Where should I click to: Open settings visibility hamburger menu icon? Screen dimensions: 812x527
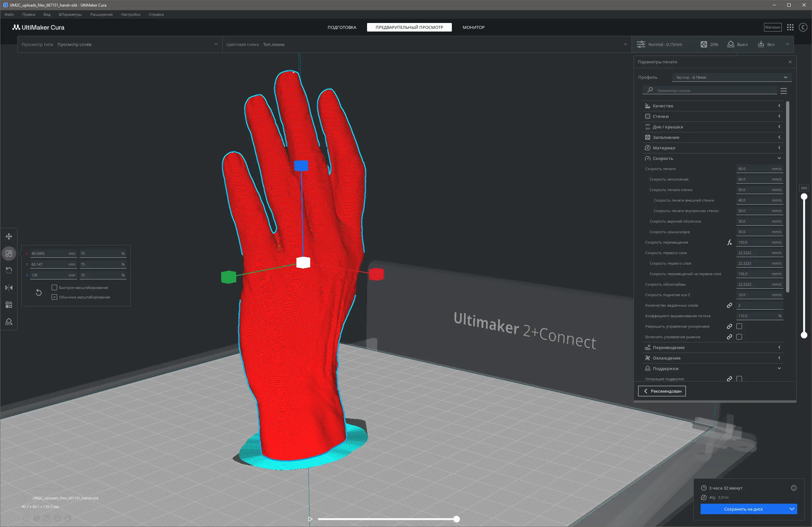(783, 91)
